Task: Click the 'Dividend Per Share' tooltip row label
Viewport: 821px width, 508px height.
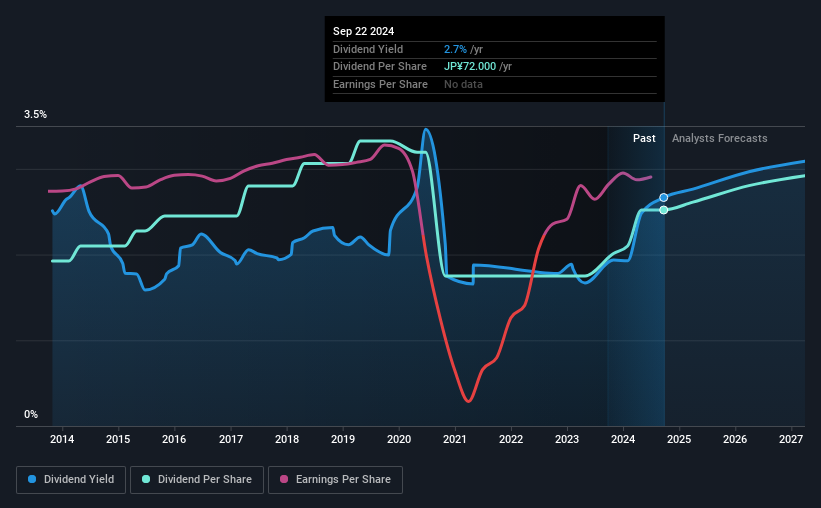Action: pos(380,67)
